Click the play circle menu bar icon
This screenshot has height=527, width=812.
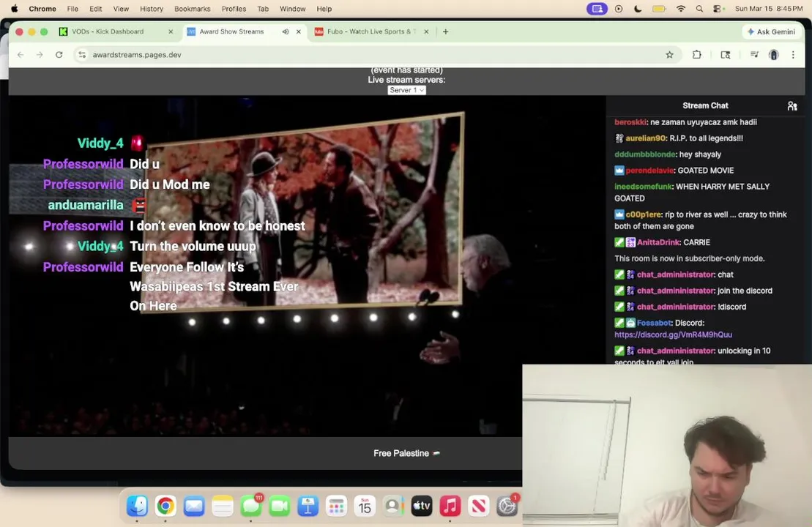(619, 9)
